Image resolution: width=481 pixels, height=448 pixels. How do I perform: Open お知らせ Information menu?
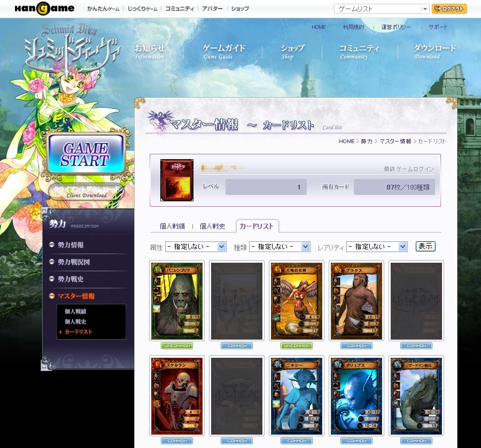tap(150, 51)
